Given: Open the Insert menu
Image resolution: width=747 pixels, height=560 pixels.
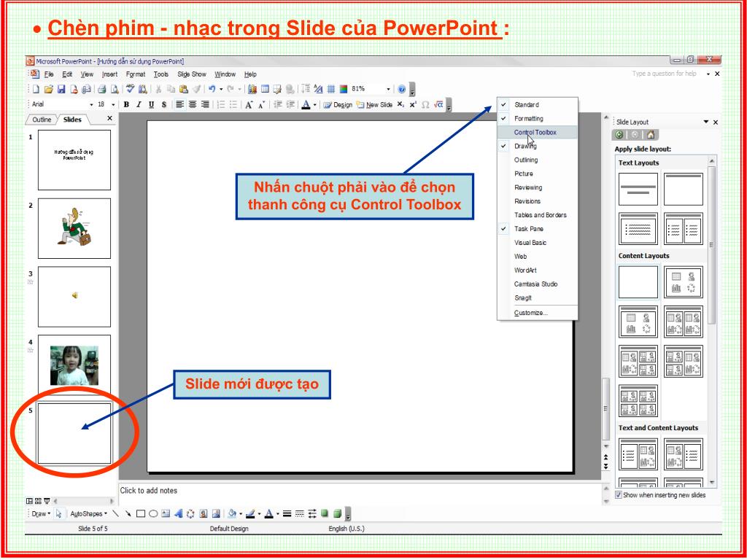Looking at the screenshot, I should (x=109, y=74).
